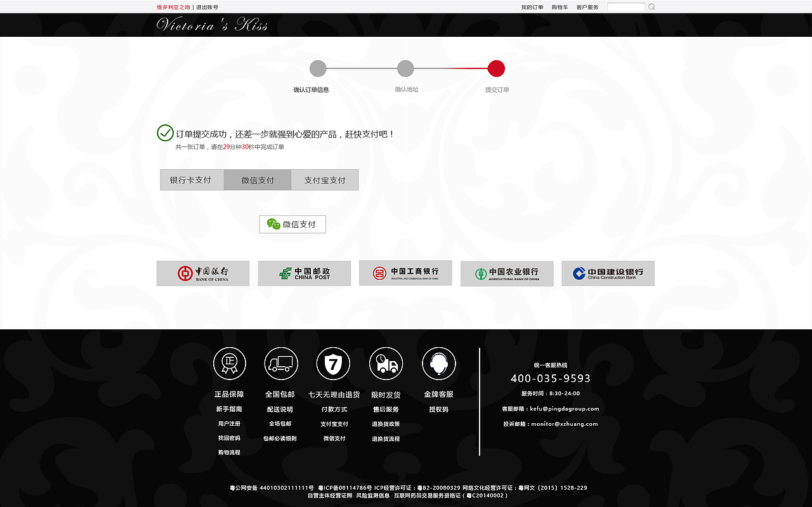Click hotline number 400-035-9593
Viewport: 812px width, 507px height.
[551, 378]
